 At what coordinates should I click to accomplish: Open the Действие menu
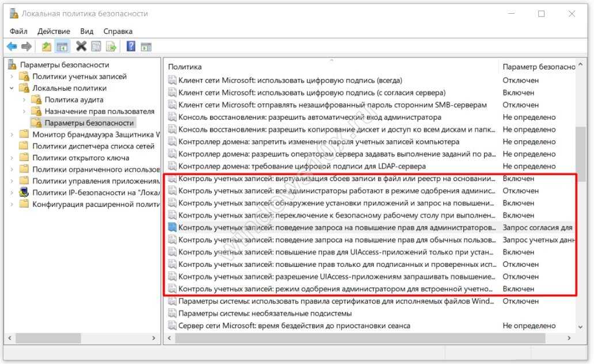[x=54, y=32]
